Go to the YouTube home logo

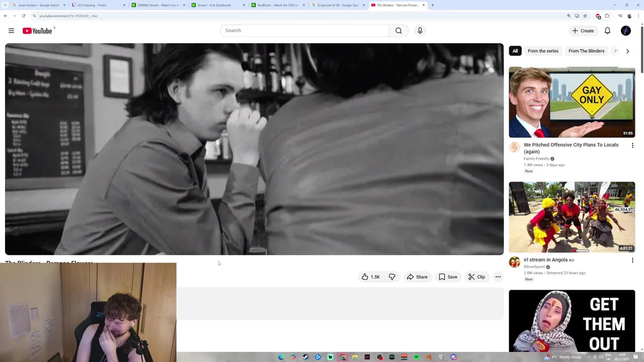pos(37,31)
